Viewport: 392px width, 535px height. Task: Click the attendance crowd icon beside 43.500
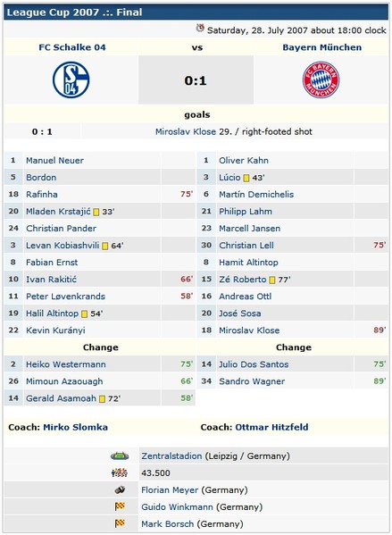120,472
